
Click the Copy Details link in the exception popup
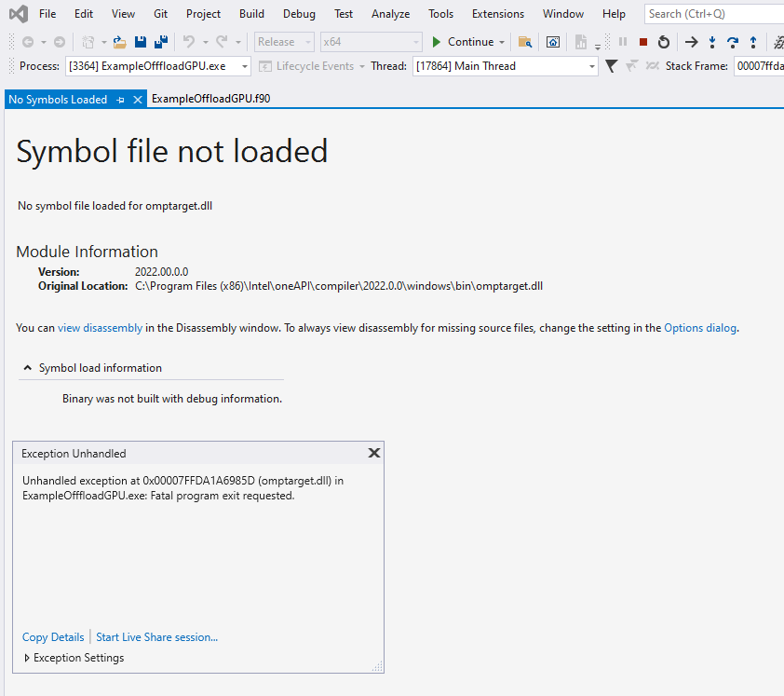pyautogui.click(x=52, y=636)
